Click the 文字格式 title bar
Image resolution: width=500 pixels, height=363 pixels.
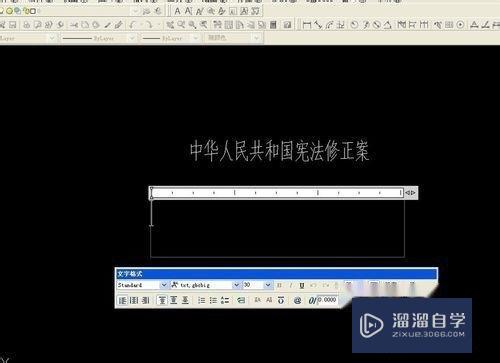pyautogui.click(x=276, y=274)
